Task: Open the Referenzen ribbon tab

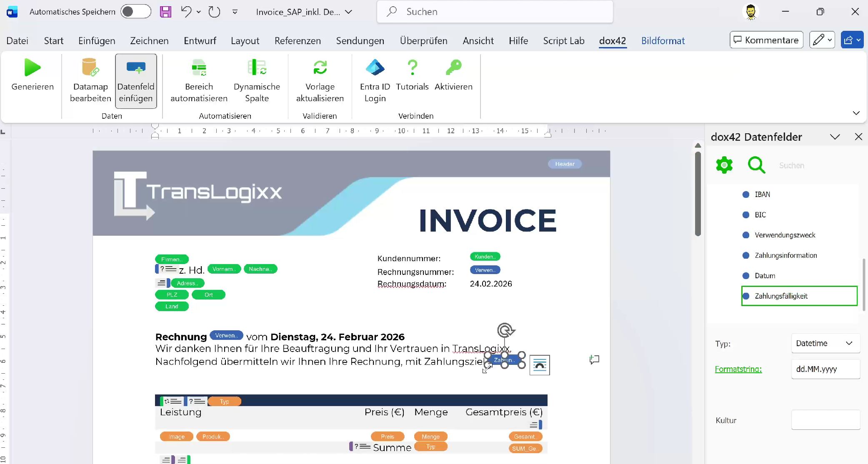Action: 298,41
